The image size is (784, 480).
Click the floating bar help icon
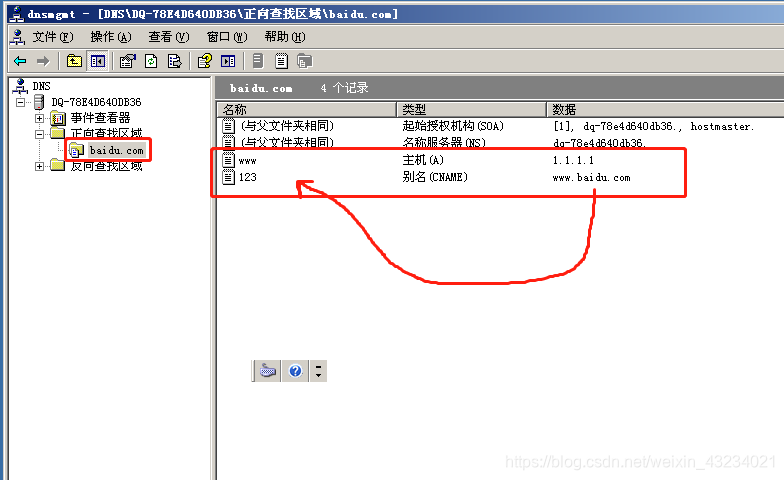(296, 371)
